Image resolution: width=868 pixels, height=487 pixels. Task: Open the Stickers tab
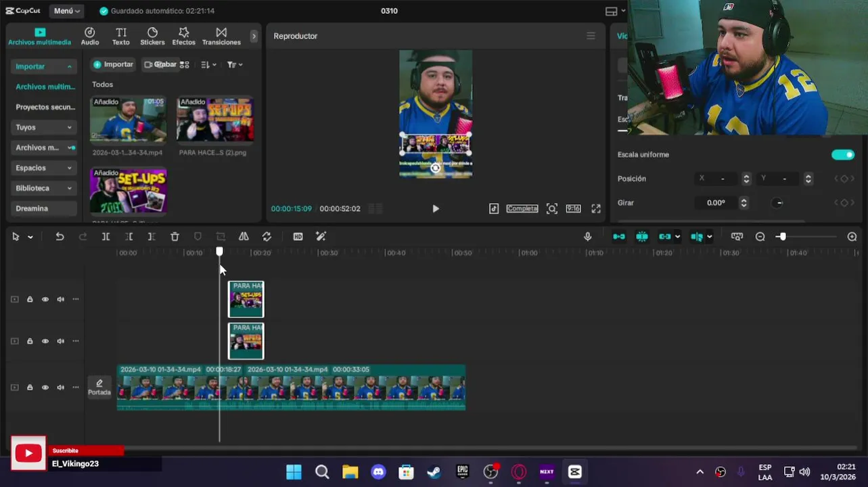click(x=152, y=37)
